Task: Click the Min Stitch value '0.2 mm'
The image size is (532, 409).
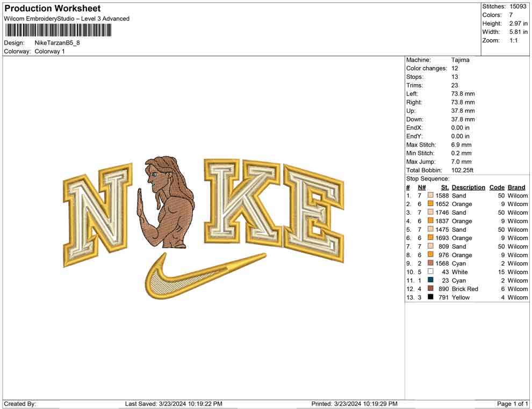Action: click(462, 153)
